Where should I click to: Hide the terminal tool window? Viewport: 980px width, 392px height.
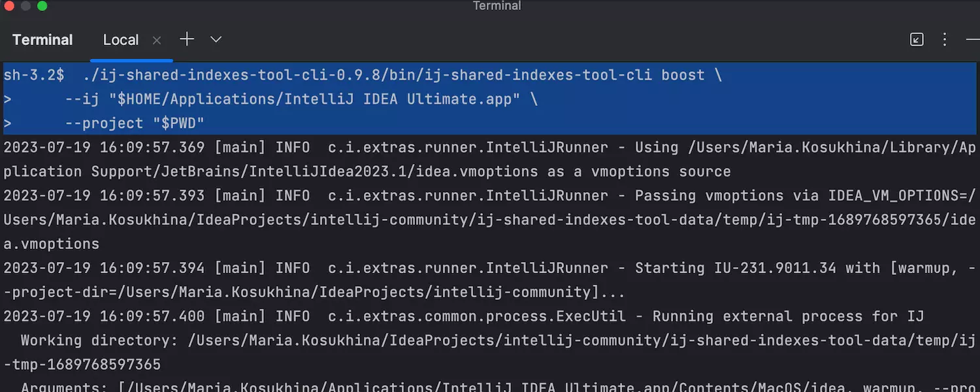pos(973,40)
